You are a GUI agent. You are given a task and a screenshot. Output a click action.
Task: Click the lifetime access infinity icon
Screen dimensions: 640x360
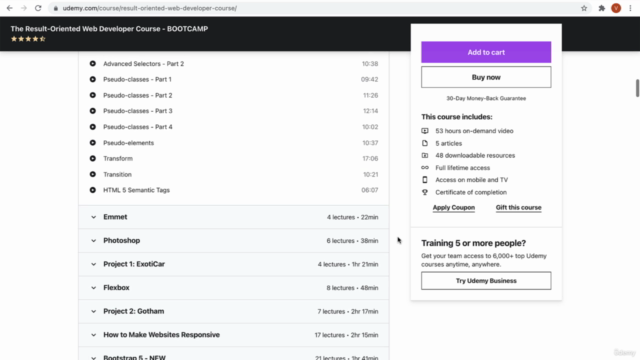425,168
